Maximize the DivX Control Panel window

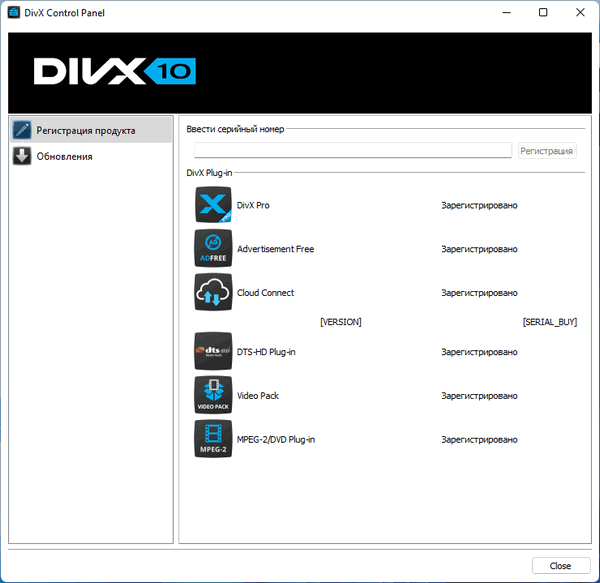543,13
